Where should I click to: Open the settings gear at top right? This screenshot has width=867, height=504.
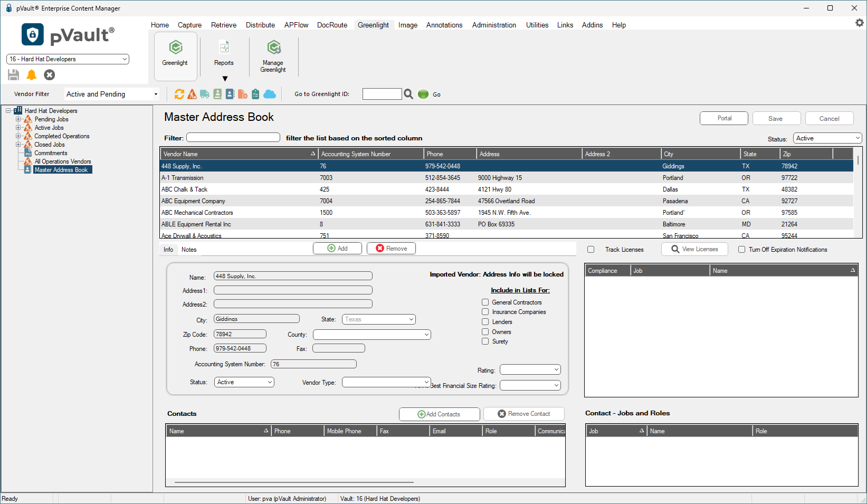(860, 23)
